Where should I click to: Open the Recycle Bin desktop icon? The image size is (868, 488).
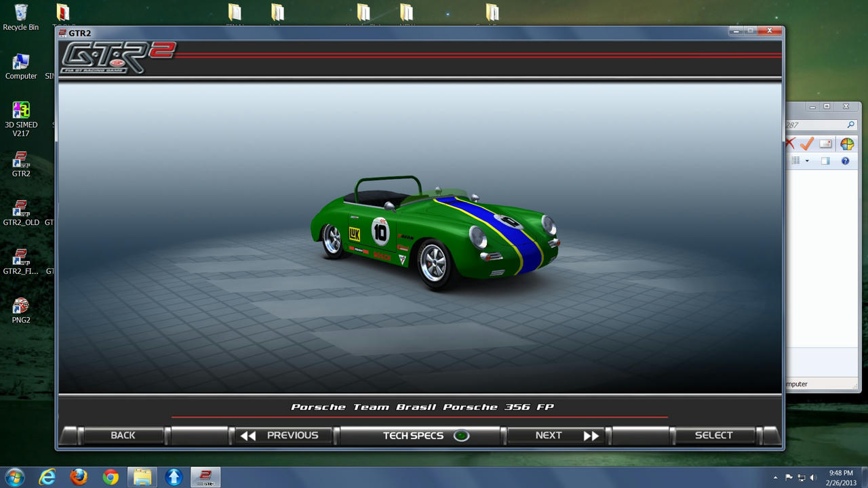coord(21,18)
